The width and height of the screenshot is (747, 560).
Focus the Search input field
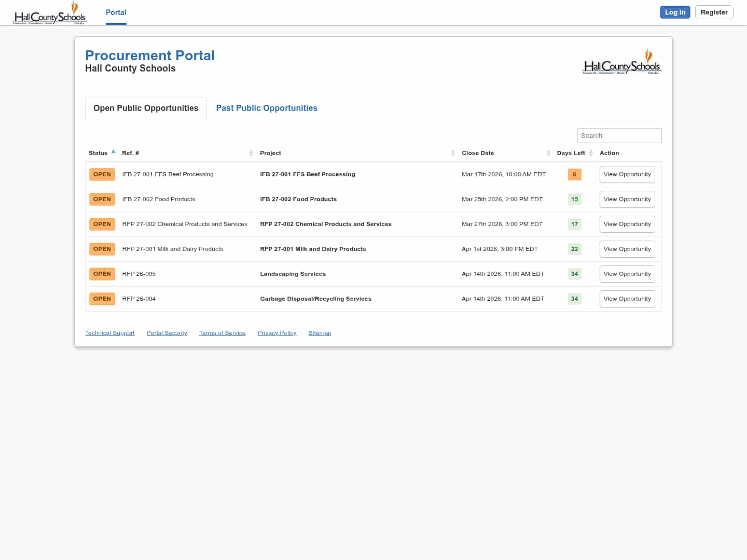(x=619, y=135)
